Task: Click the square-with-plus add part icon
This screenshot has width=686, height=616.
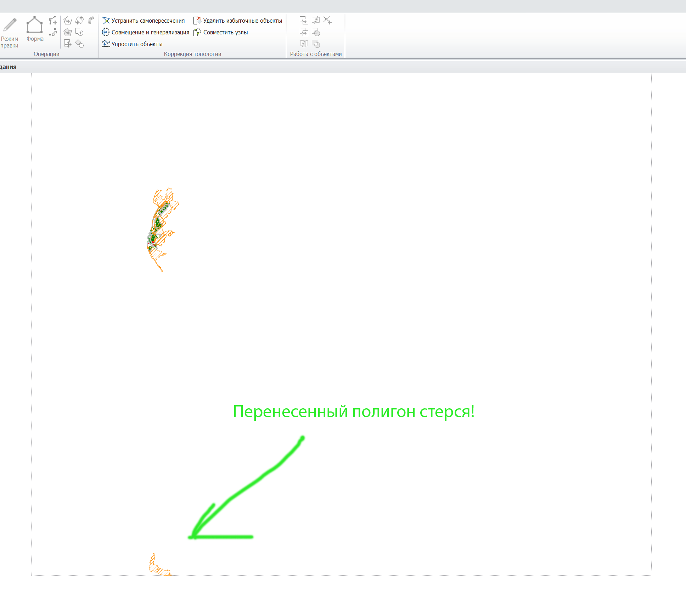Action: [x=79, y=32]
